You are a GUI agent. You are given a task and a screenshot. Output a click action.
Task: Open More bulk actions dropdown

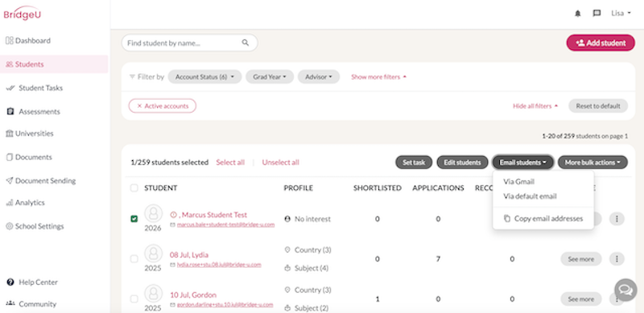click(x=592, y=163)
